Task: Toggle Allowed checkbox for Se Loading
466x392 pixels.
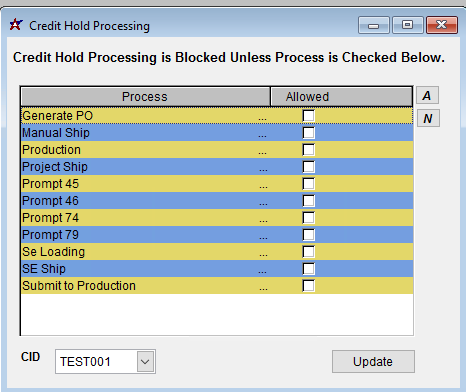Action: pos(308,252)
